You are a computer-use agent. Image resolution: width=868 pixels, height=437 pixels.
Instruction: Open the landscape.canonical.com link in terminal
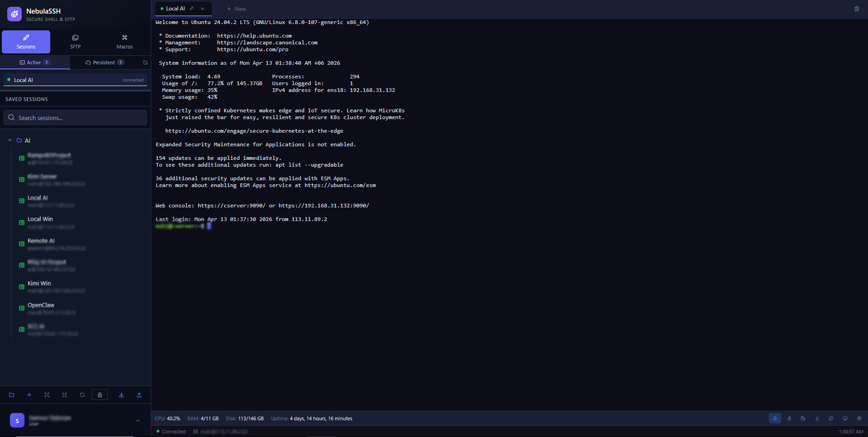267,43
